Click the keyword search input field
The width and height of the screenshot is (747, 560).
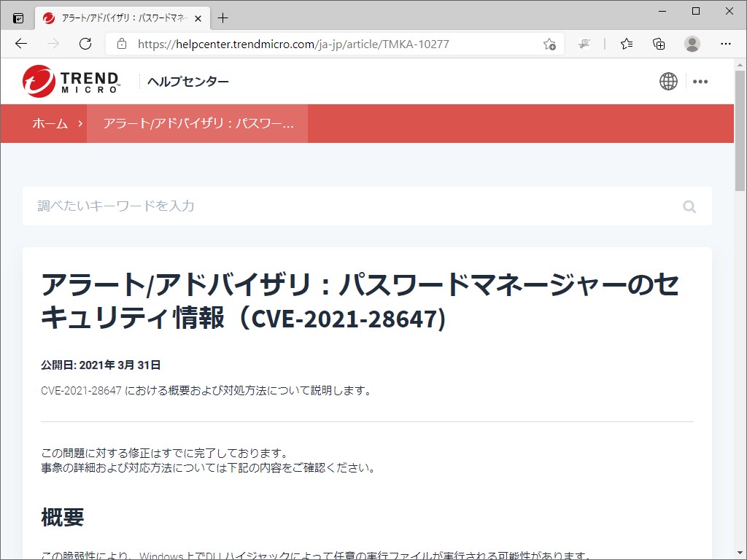click(292, 206)
